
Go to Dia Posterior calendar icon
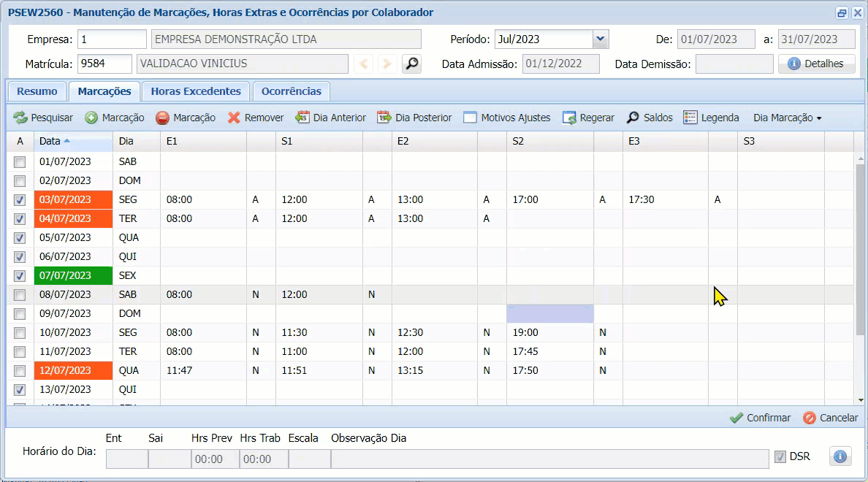coord(384,118)
